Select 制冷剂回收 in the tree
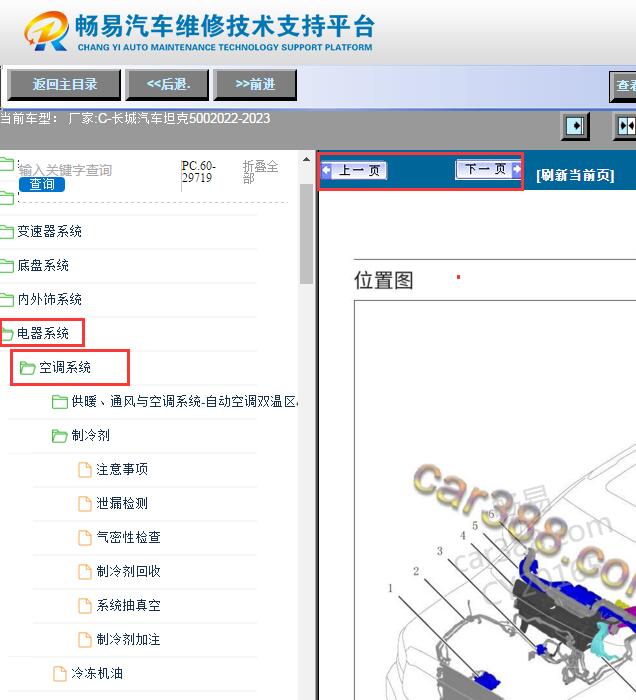This screenshot has width=636, height=700. pyautogui.click(x=128, y=572)
